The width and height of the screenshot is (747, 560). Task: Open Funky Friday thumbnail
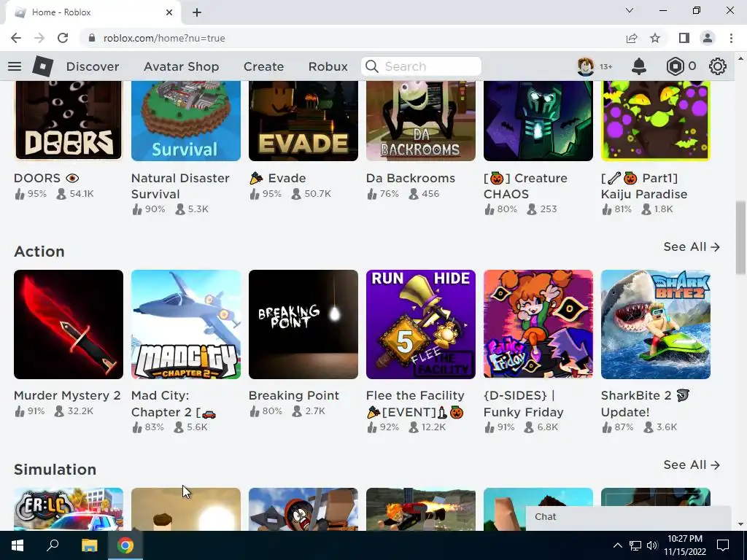[538, 324]
